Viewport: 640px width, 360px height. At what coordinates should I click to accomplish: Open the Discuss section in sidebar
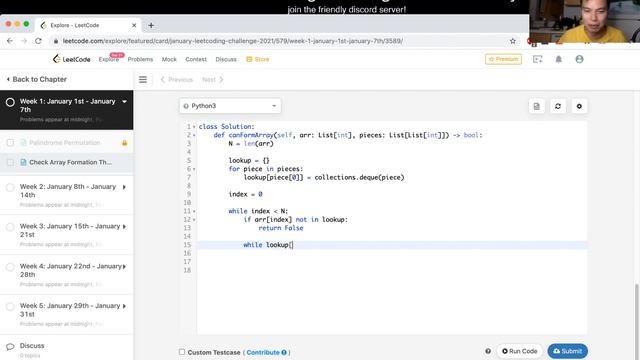(32, 346)
